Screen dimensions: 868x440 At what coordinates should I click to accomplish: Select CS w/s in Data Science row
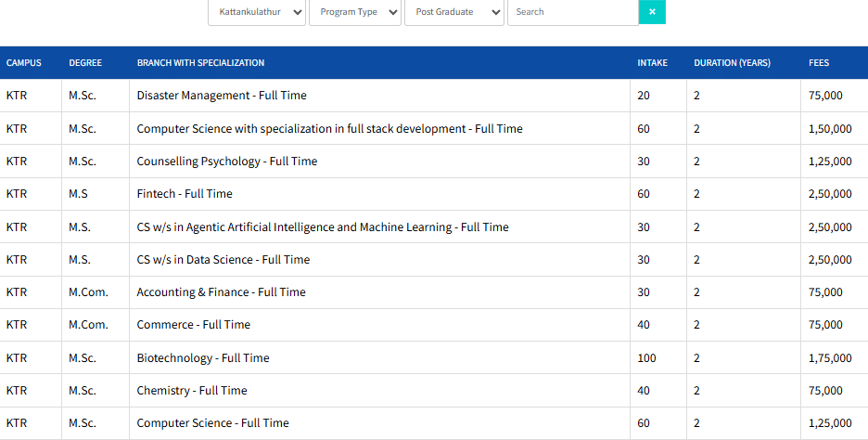[x=223, y=260]
